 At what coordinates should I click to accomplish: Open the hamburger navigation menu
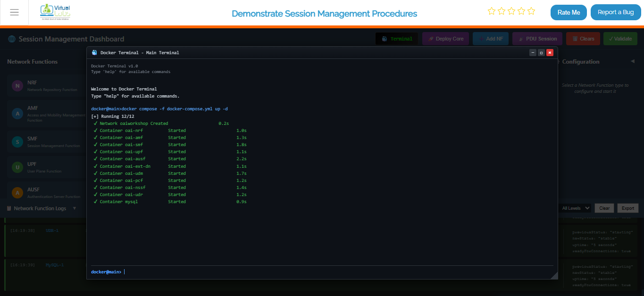[14, 12]
